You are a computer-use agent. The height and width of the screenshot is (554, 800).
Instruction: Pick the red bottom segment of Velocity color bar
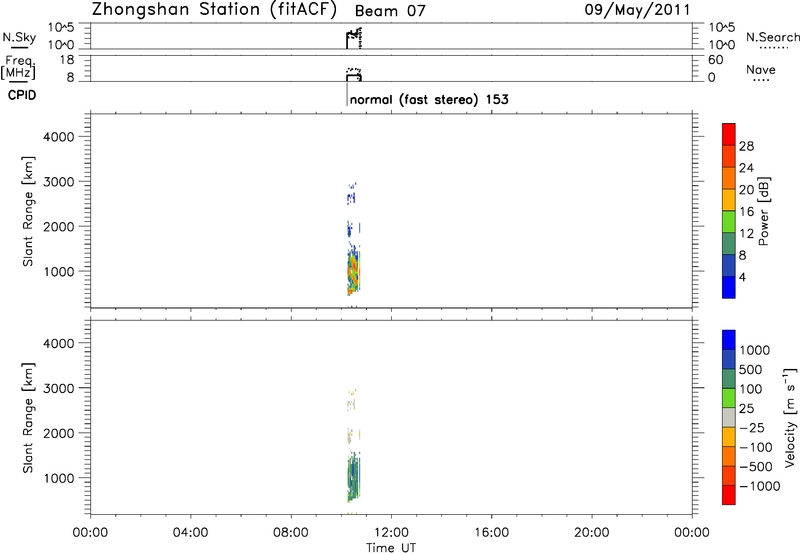(729, 495)
